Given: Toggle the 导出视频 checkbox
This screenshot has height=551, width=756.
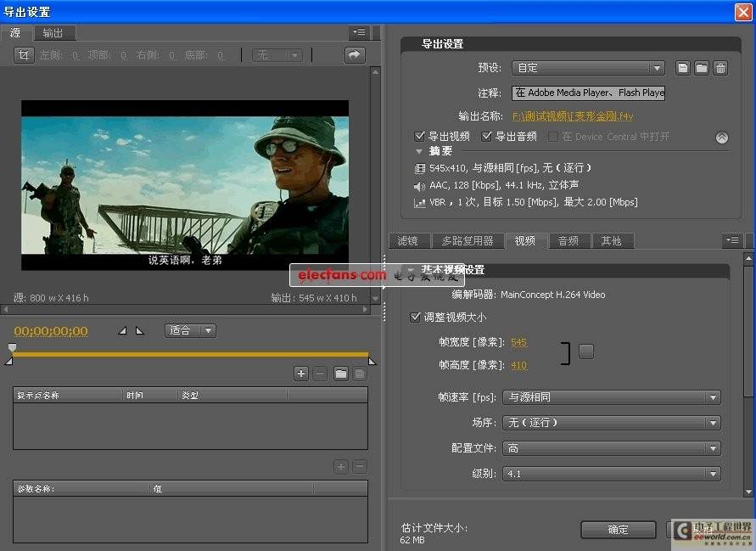Looking at the screenshot, I should [420, 136].
